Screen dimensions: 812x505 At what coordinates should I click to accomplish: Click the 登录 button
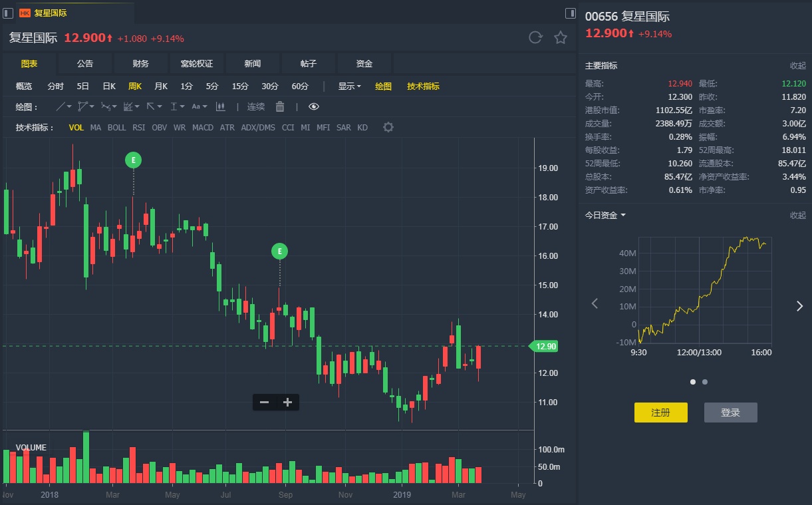(x=730, y=413)
